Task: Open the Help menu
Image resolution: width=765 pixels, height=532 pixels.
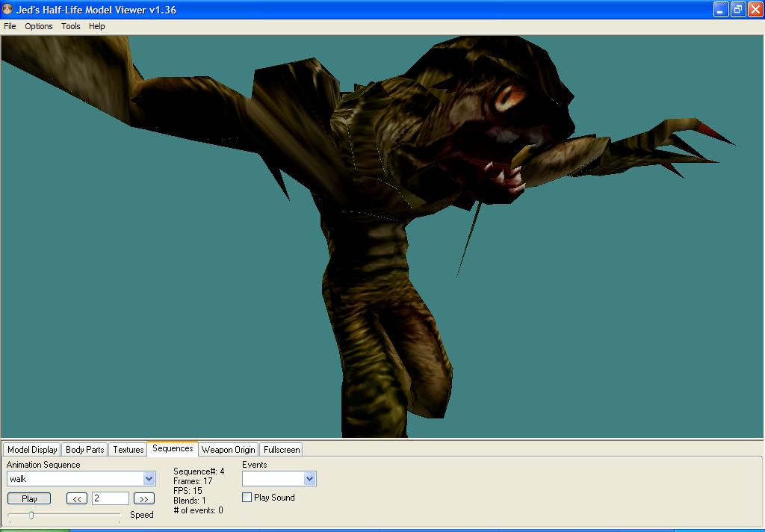Action: pos(96,26)
